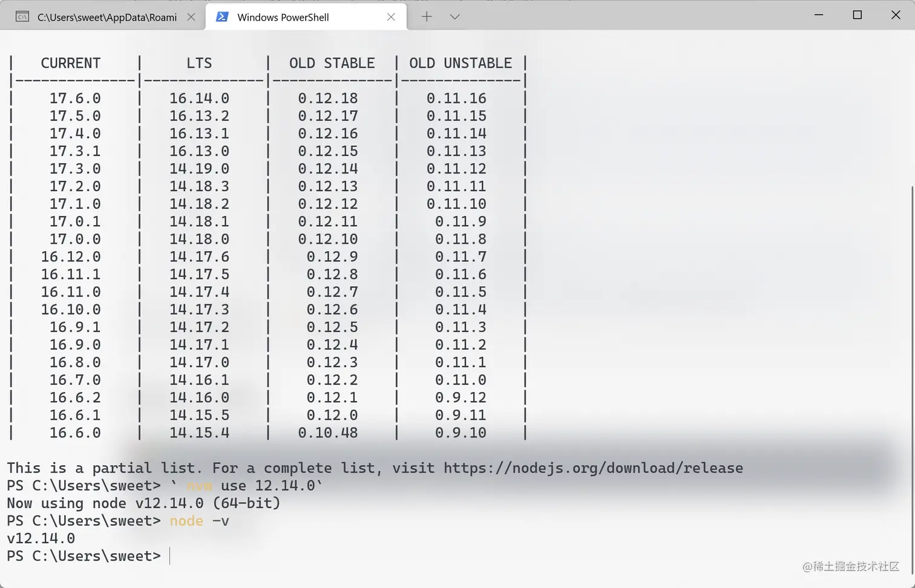Click version 0.12.10 in OLD STABLE column
Screen dimensions: 915x588
coord(328,239)
